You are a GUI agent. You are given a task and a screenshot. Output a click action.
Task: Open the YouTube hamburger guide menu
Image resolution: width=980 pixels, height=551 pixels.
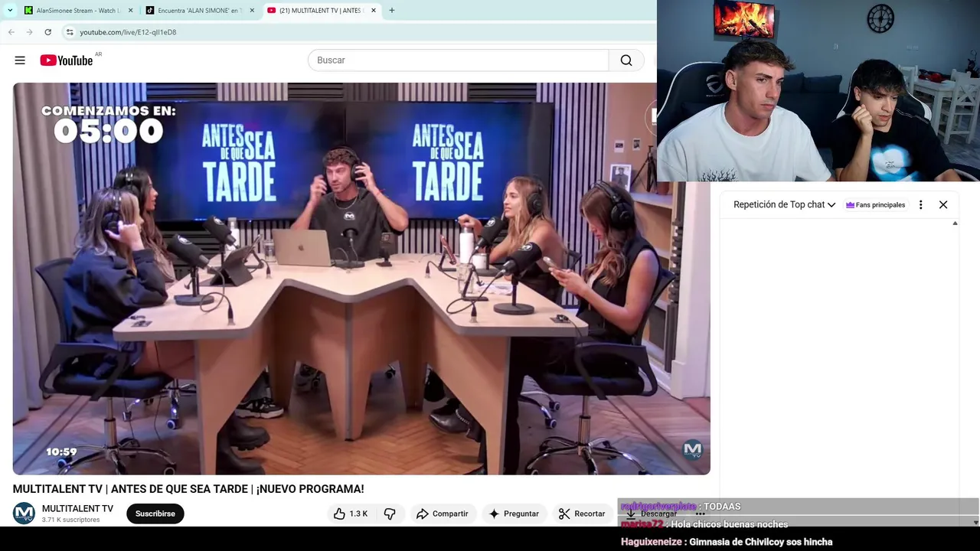(x=20, y=60)
